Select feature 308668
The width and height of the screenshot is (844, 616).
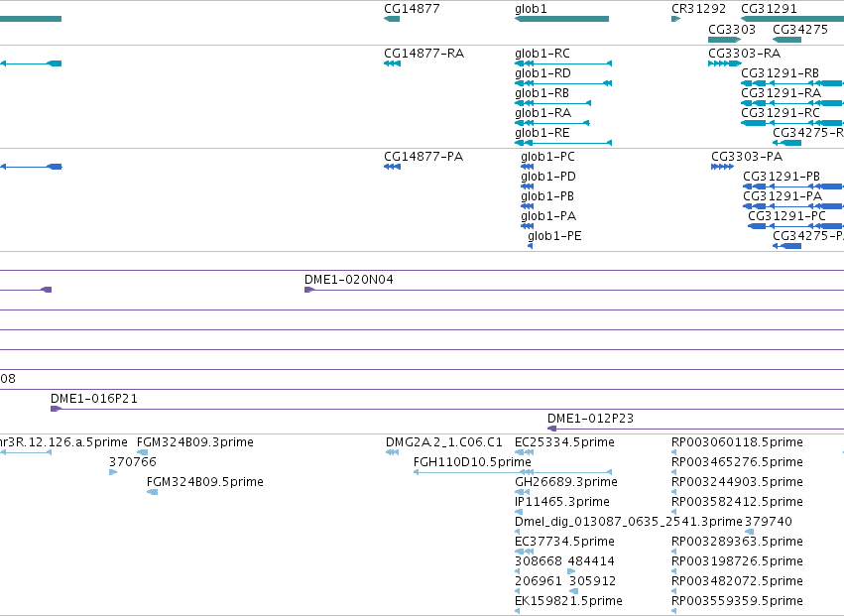coord(539,562)
